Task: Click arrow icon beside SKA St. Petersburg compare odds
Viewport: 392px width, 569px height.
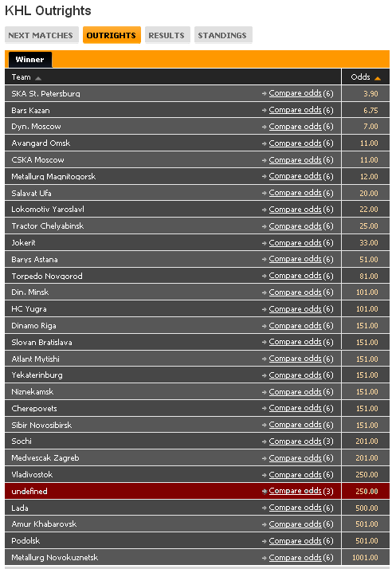Action: coord(265,93)
